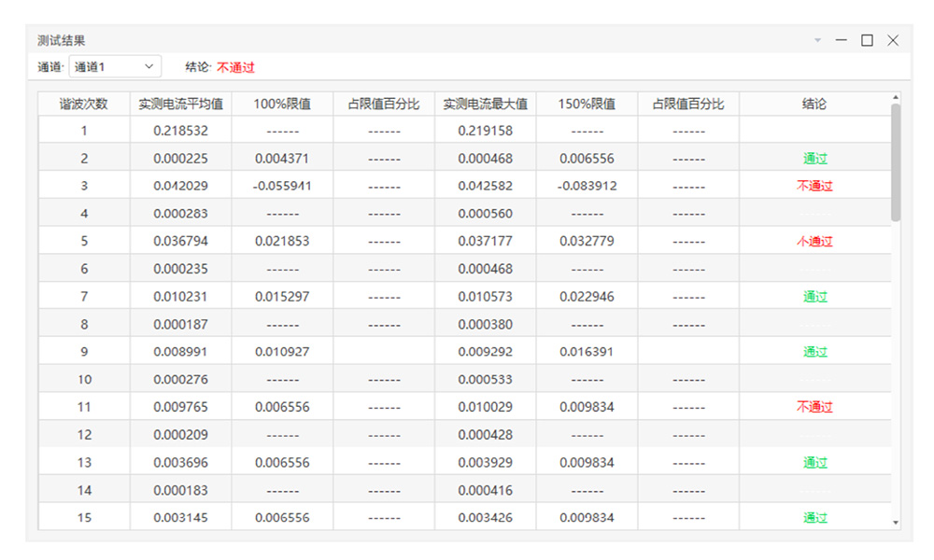Click the green 通过 result in row 9
Screen dimensions: 934x560
click(814, 352)
